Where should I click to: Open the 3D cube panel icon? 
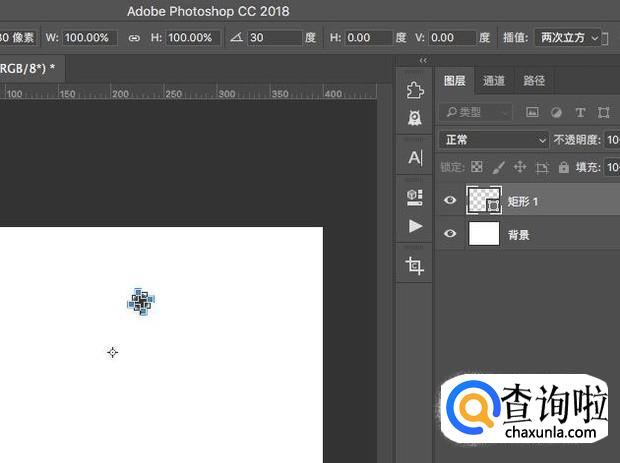415,197
